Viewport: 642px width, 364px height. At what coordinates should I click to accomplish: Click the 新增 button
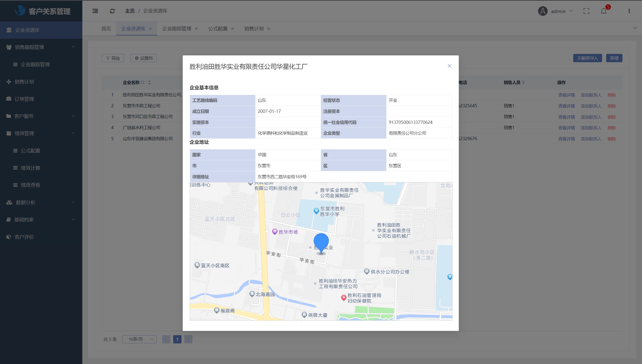pyautogui.click(x=614, y=58)
